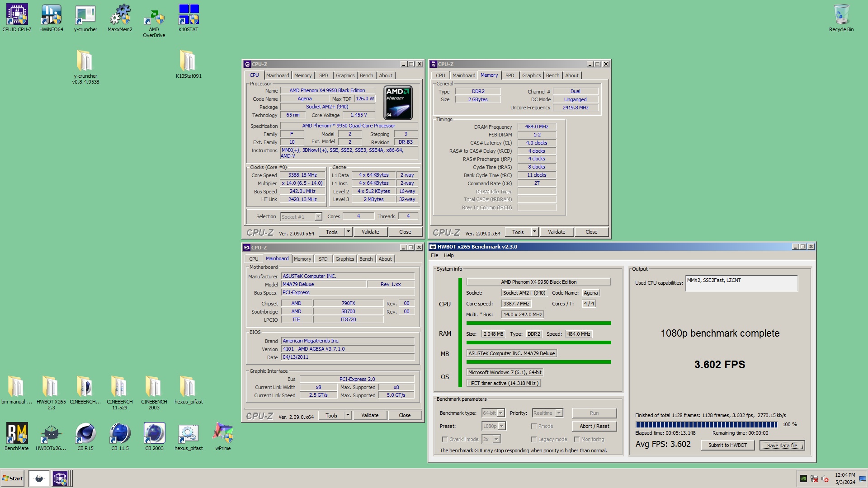
Task: Click the benchmark progress bar
Action: click(706, 425)
